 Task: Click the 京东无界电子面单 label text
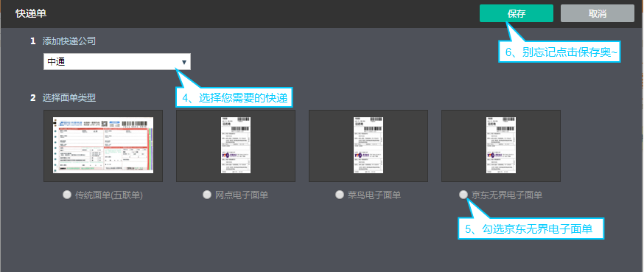click(507, 195)
